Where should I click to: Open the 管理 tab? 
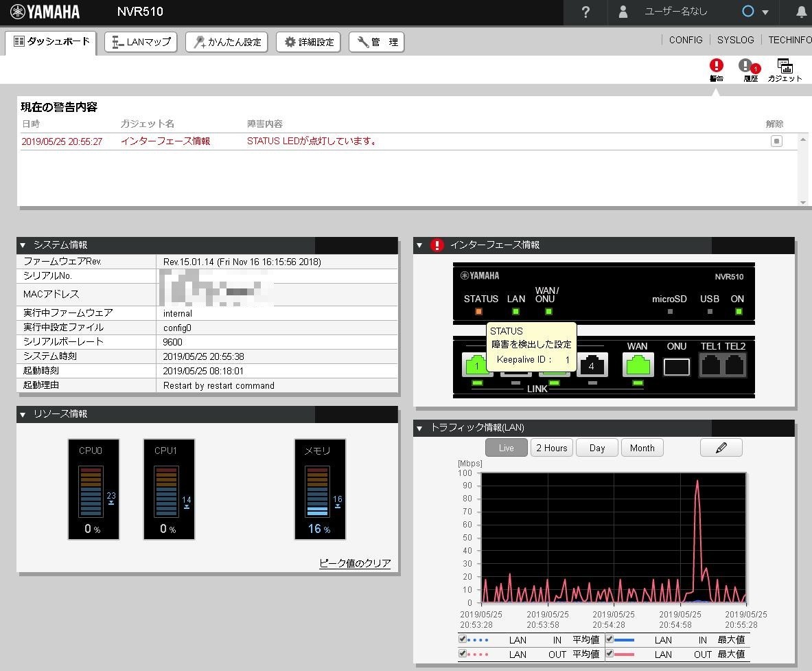point(376,42)
